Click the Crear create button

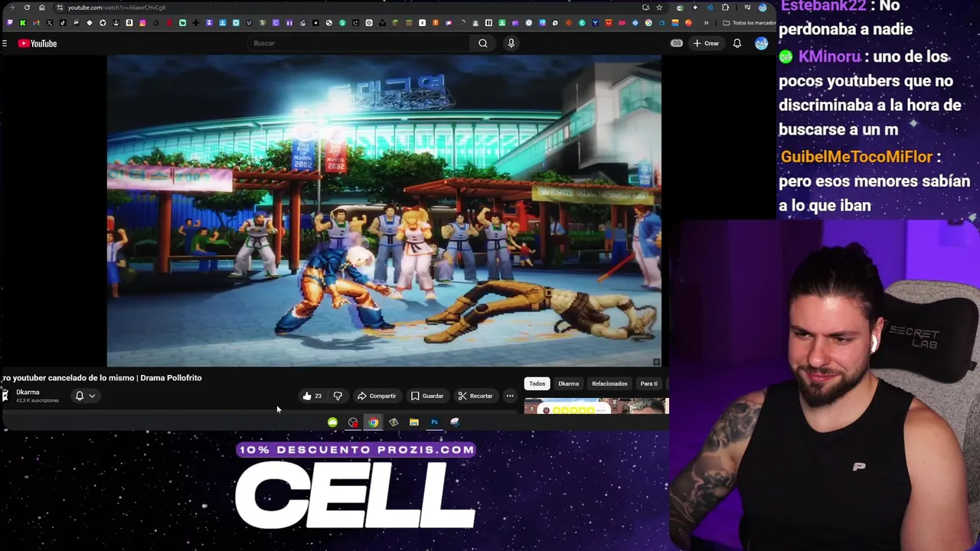point(706,44)
